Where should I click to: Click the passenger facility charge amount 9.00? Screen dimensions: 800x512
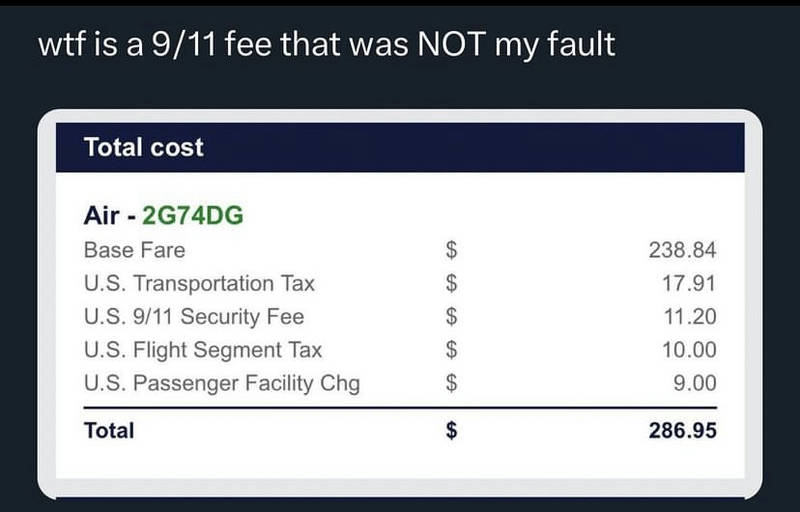(x=694, y=383)
